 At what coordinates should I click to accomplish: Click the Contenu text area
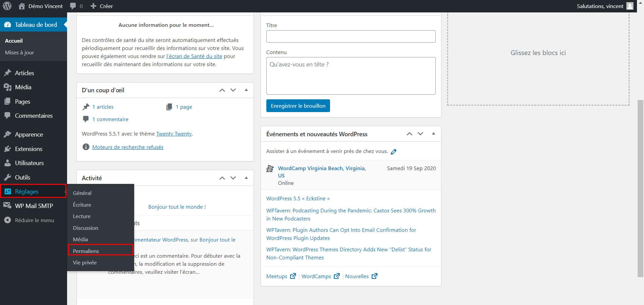[351, 76]
